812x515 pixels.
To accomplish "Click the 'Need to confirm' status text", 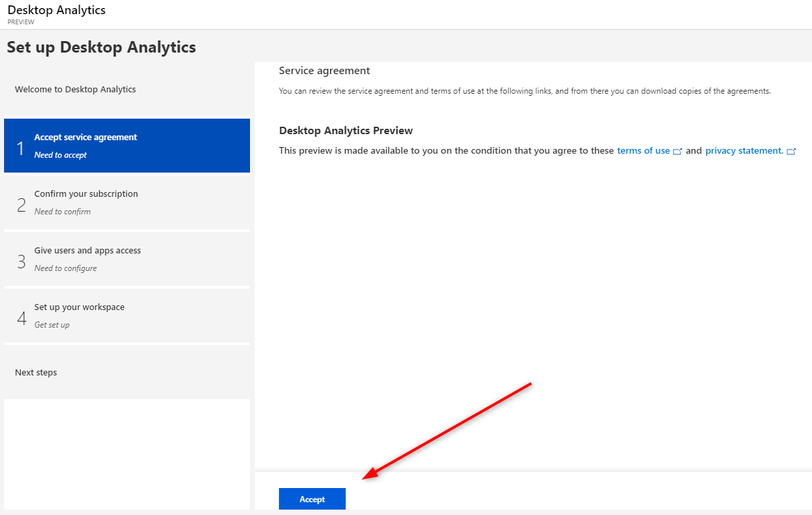I will point(63,212).
